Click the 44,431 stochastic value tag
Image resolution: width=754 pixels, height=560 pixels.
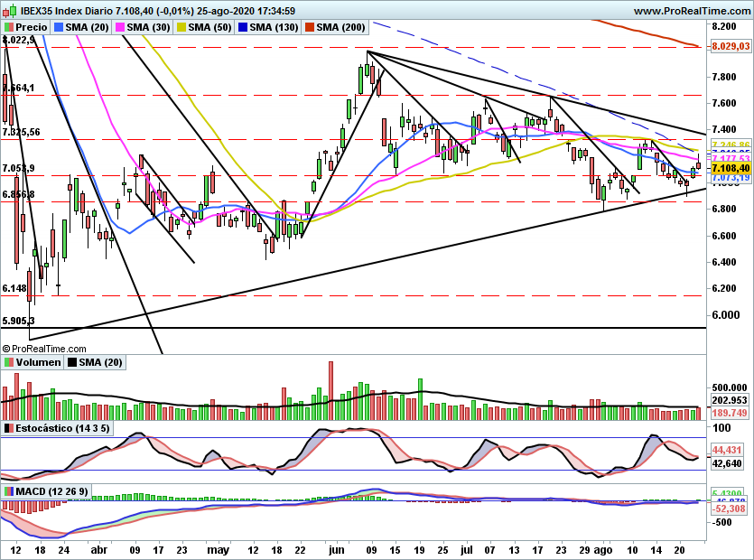pos(727,450)
